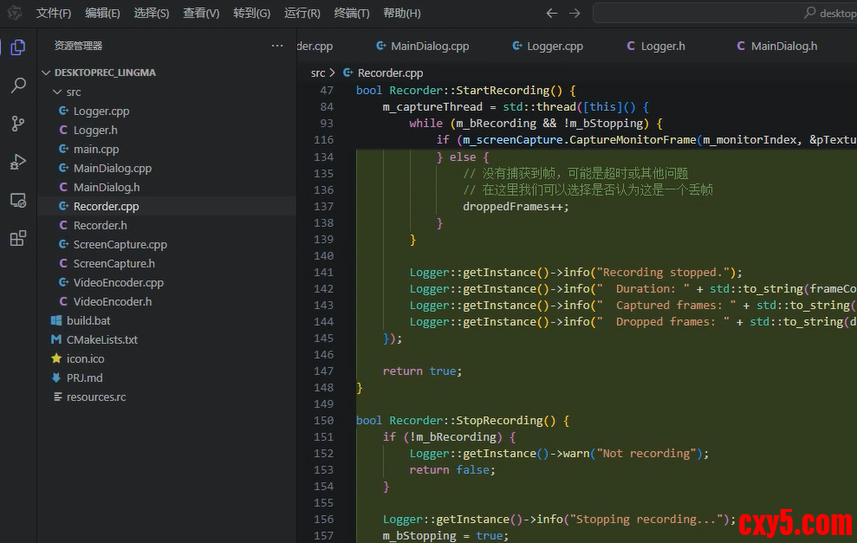The image size is (857, 543).
Task: Switch to the MainDialog.cpp tab
Action: tap(429, 46)
